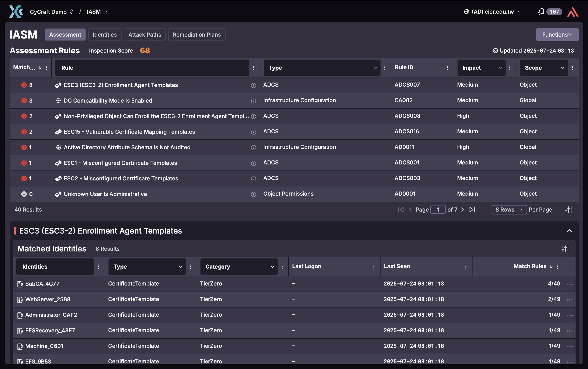This screenshot has width=588, height=369.
Task: Select the WebServer_25B8 identity row
Action: tap(48, 299)
